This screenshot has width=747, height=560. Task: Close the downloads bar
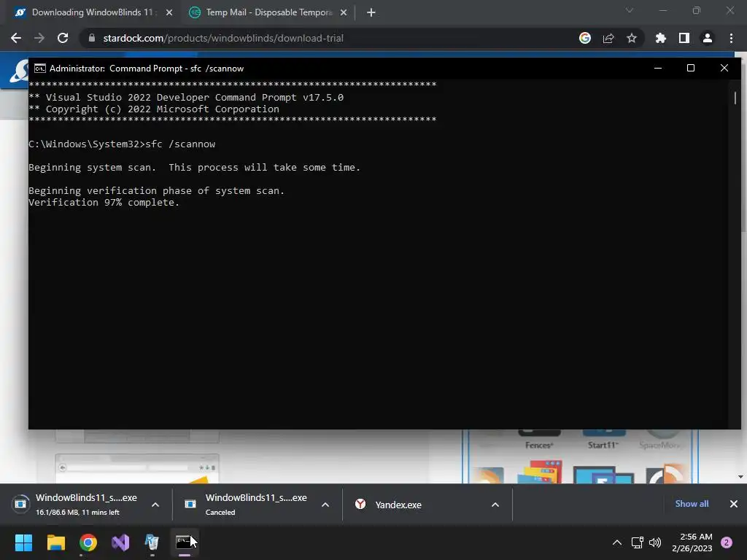click(734, 504)
